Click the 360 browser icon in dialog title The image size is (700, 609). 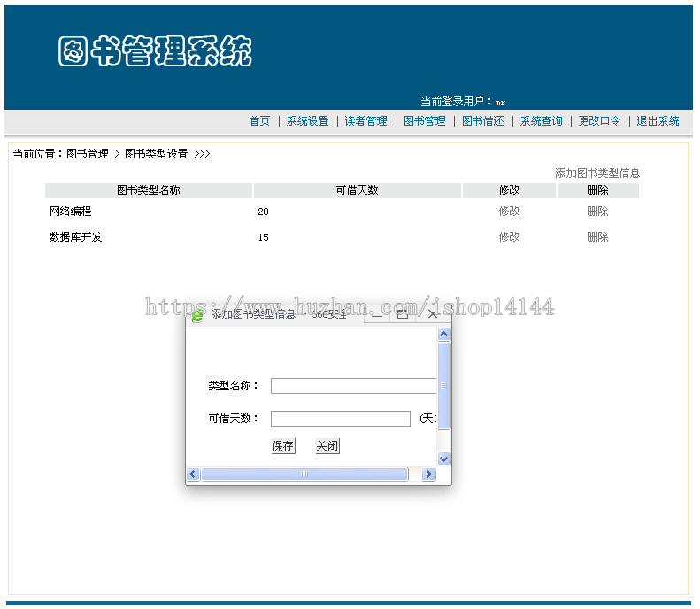coord(196,316)
